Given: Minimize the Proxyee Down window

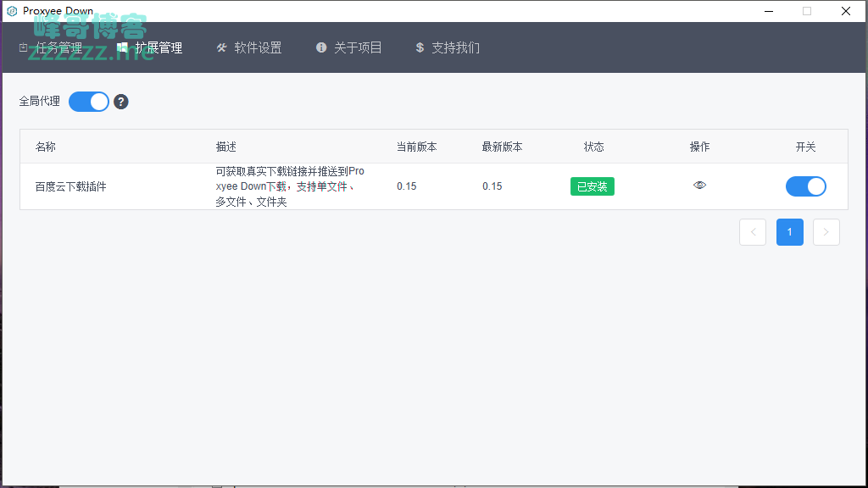Looking at the screenshot, I should pos(768,11).
